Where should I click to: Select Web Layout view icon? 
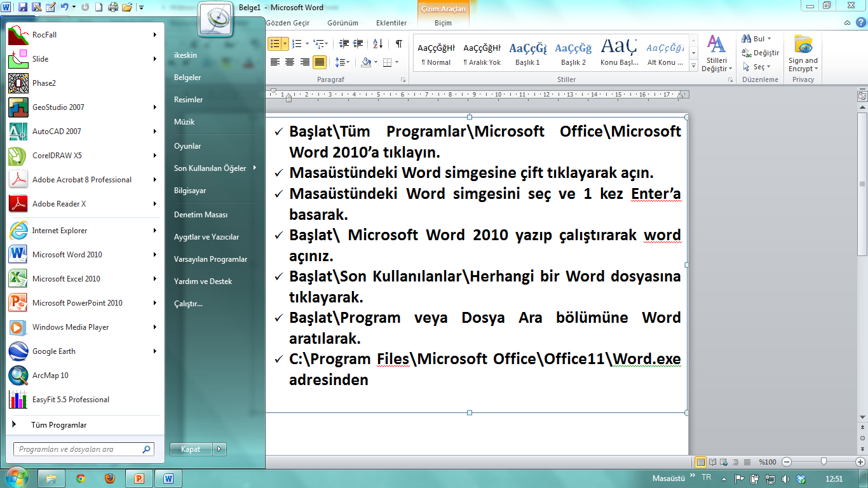(724, 462)
